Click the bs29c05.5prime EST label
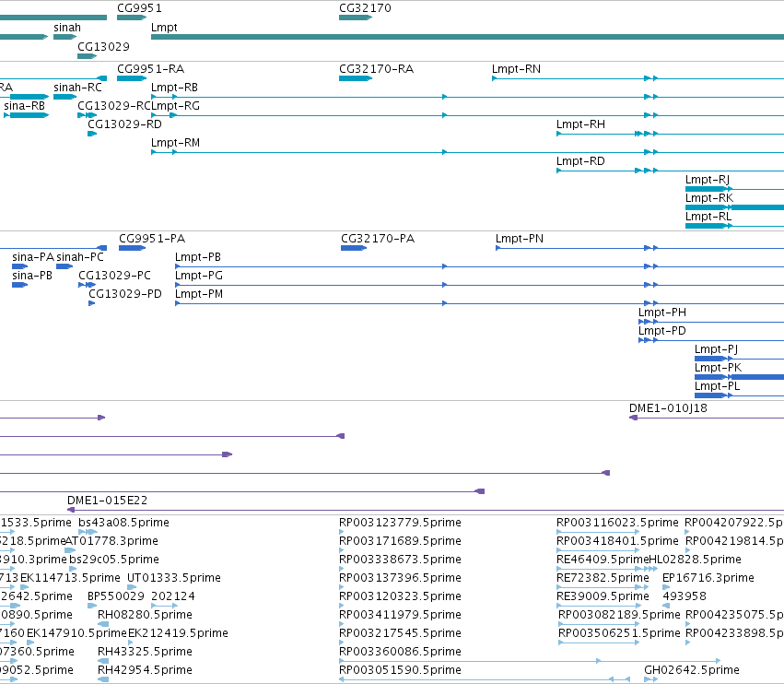The height and width of the screenshot is (684, 784). [x=114, y=560]
